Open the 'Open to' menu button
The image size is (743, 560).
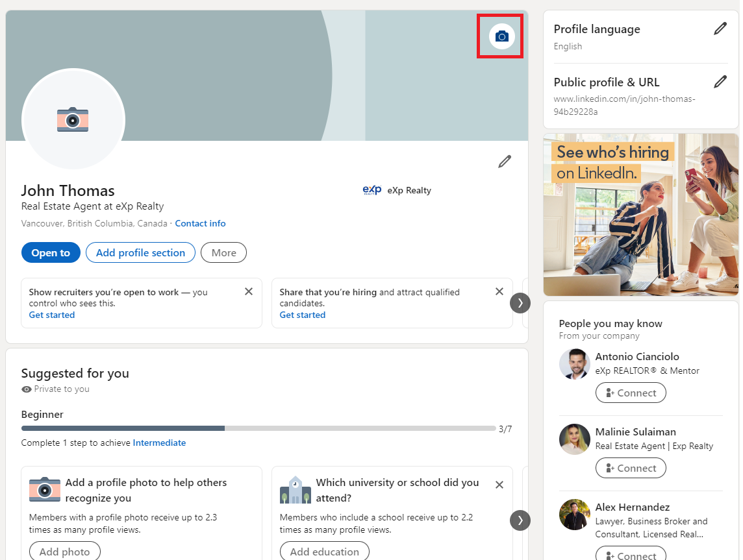51,252
